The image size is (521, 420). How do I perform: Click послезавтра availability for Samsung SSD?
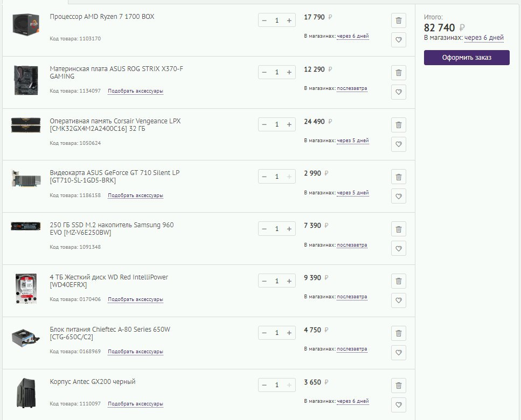352,245
